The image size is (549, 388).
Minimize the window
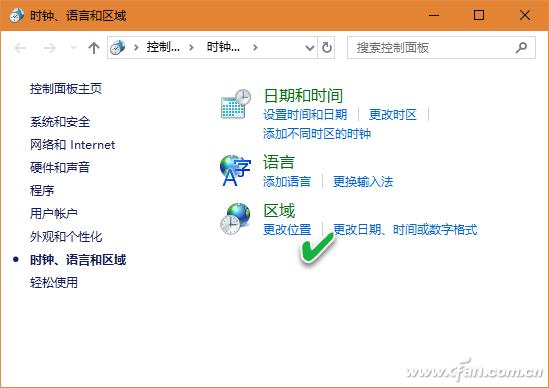click(434, 15)
